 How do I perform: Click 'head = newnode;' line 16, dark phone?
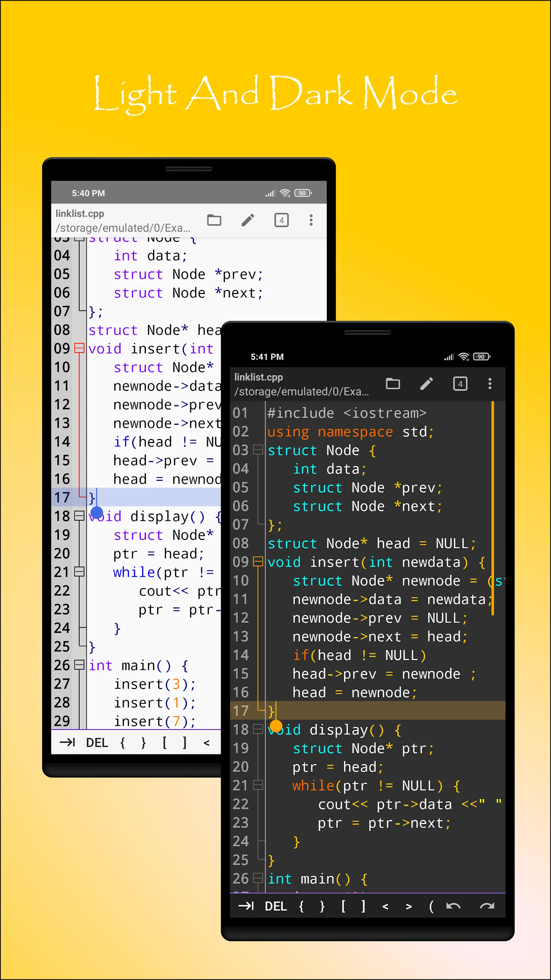point(355,692)
